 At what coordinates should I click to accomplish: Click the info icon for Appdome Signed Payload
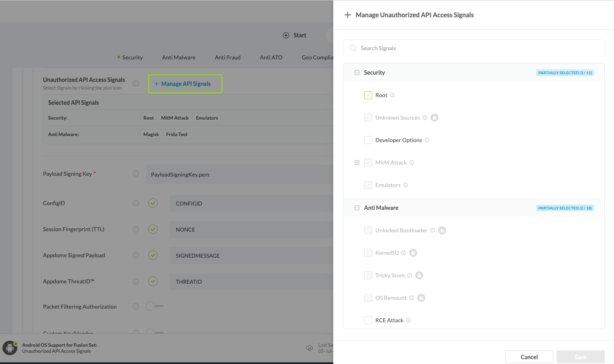coord(136,255)
